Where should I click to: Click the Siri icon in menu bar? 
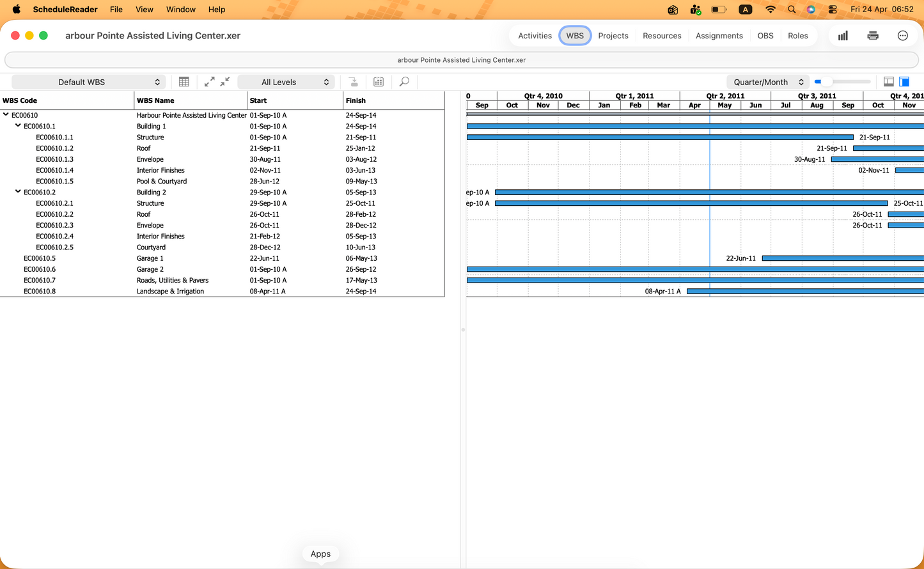tap(811, 10)
